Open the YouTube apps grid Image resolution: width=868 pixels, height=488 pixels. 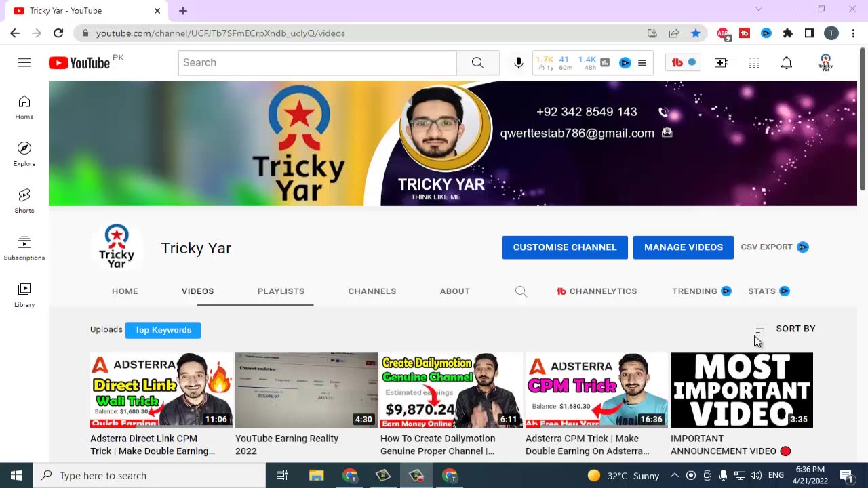pyautogui.click(x=754, y=63)
